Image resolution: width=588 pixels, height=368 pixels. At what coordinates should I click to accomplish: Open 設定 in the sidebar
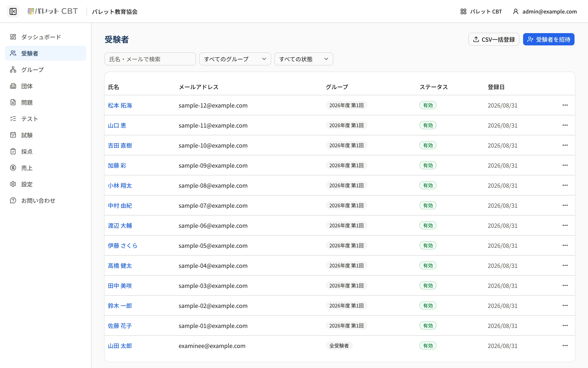coord(46,184)
